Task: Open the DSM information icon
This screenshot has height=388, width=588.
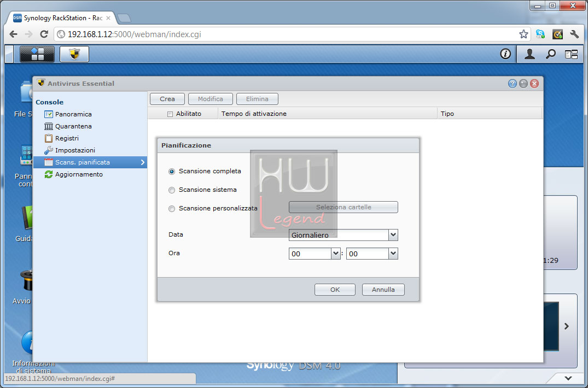Action: pyautogui.click(x=505, y=54)
